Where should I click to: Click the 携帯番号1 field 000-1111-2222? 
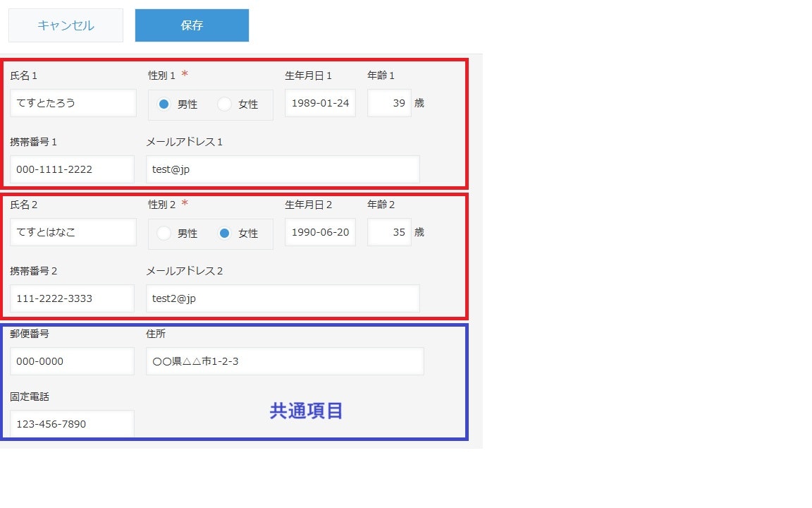pyautogui.click(x=72, y=169)
